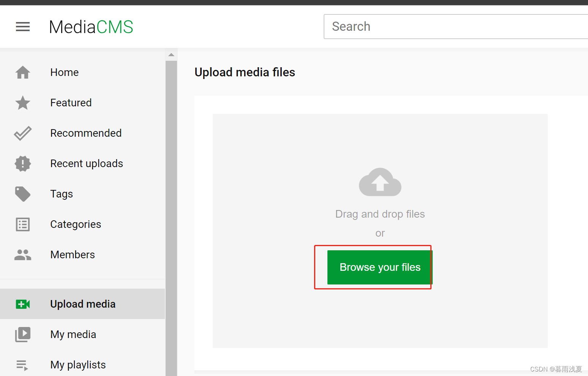Click the Upload media files heading
The width and height of the screenshot is (588, 376).
click(245, 72)
